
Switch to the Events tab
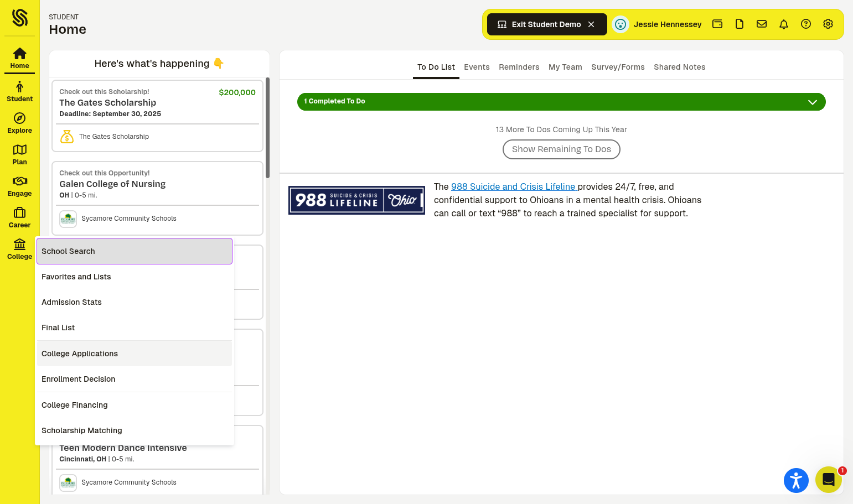(x=477, y=67)
